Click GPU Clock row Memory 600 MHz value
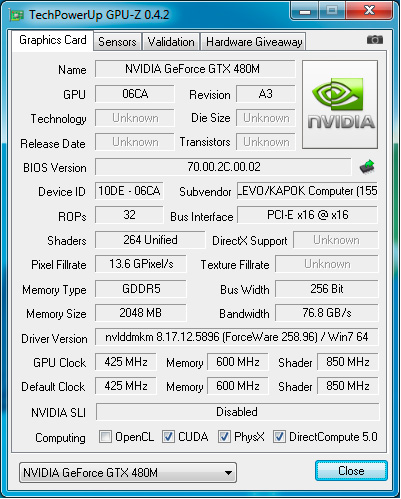 238,362
